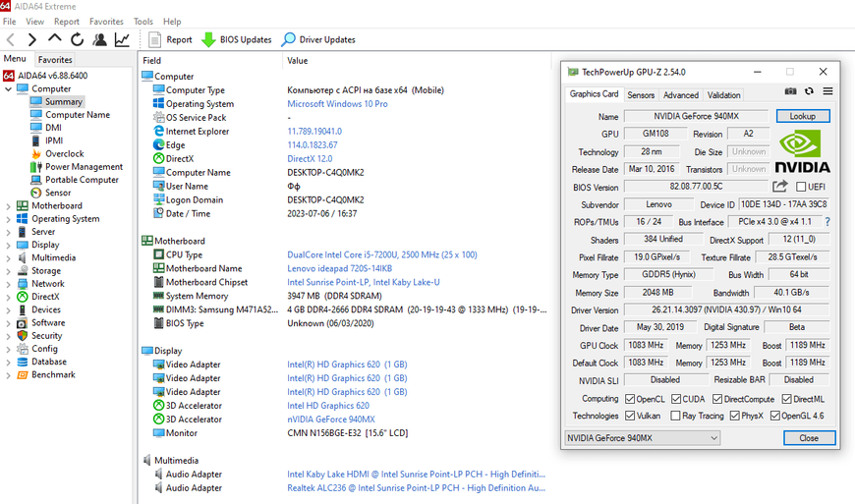Open the Report menu
Image resolution: width=855 pixels, height=504 pixels.
[67, 22]
